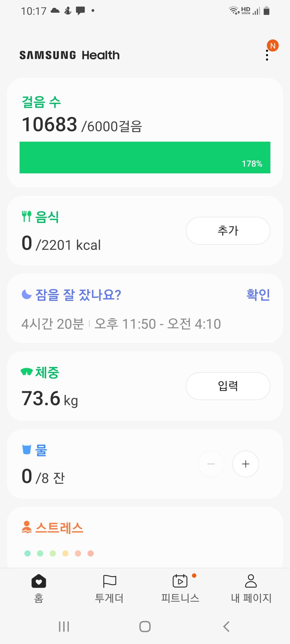Select the 홈 tab
Viewport: 290px width, 644px height.
tap(39, 589)
